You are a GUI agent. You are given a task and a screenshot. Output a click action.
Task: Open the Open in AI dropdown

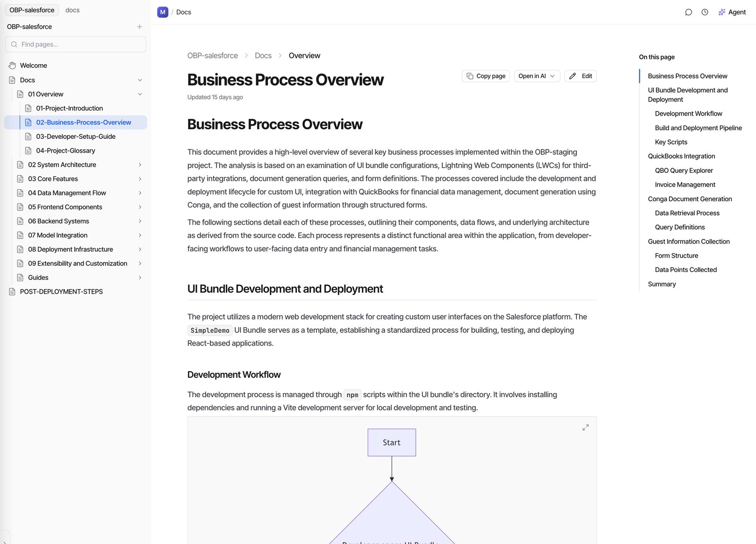[537, 76]
